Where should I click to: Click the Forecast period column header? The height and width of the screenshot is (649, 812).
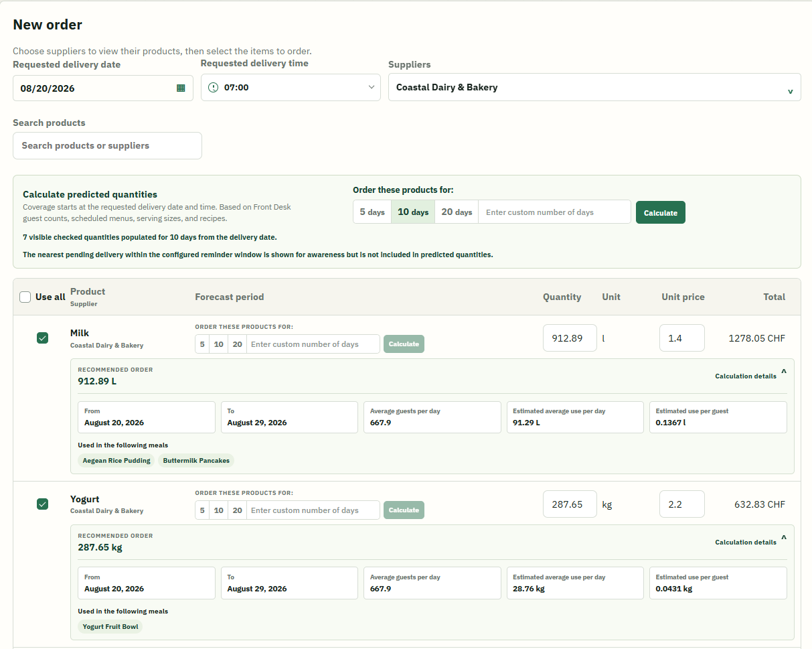click(230, 297)
